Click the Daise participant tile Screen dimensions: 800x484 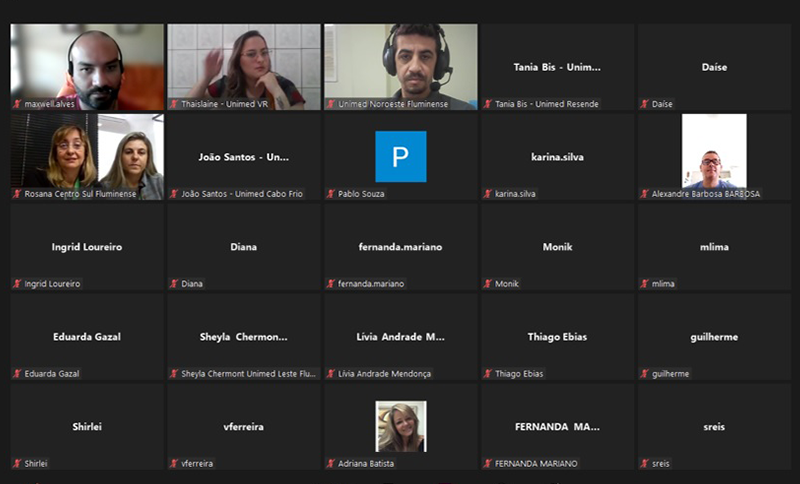click(714, 66)
